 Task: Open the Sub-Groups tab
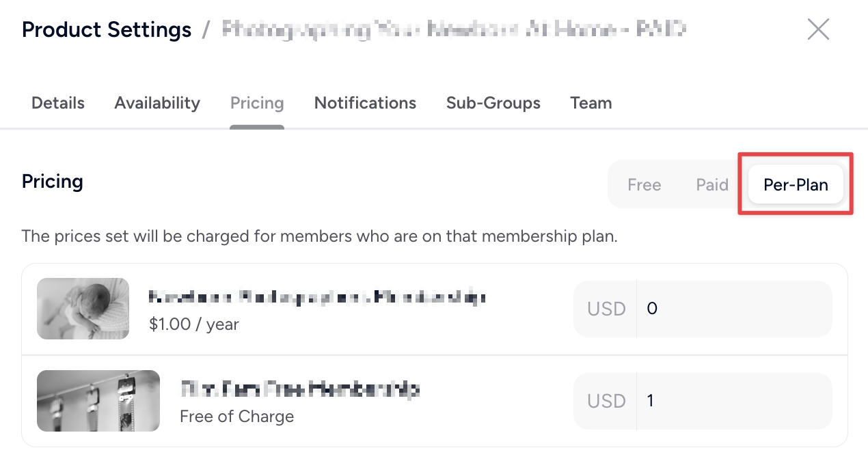point(493,103)
